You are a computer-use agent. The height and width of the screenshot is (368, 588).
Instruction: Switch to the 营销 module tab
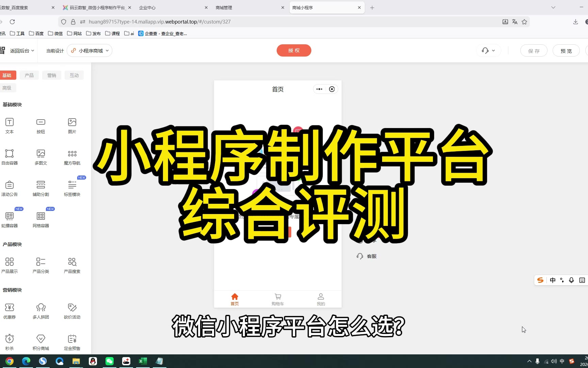click(x=52, y=75)
